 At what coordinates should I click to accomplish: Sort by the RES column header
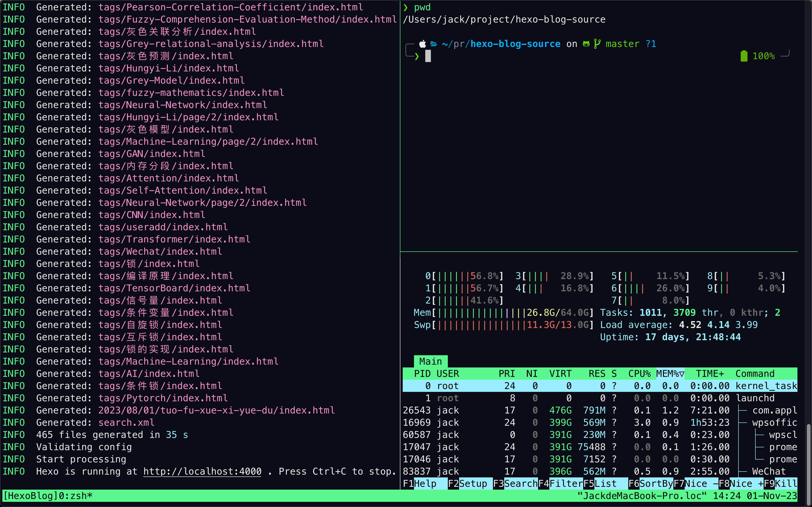pyautogui.click(x=597, y=374)
